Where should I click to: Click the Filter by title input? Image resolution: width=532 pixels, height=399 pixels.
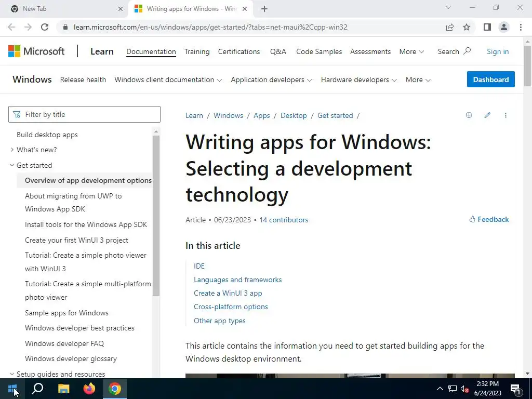tap(84, 114)
